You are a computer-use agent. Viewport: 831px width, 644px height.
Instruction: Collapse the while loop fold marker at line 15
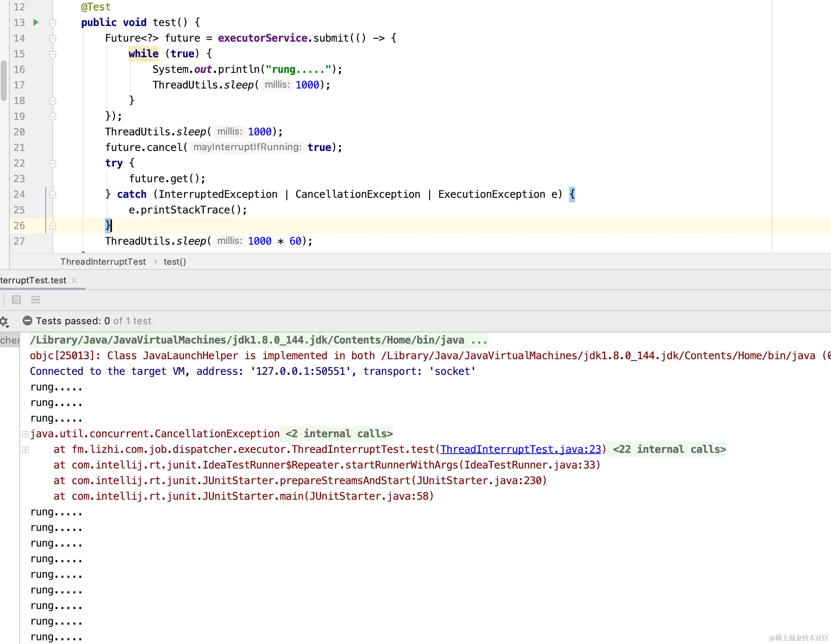(x=53, y=54)
